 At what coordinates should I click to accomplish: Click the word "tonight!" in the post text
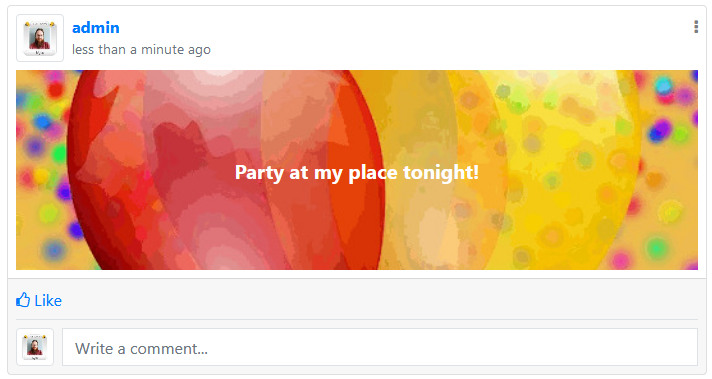click(x=441, y=172)
